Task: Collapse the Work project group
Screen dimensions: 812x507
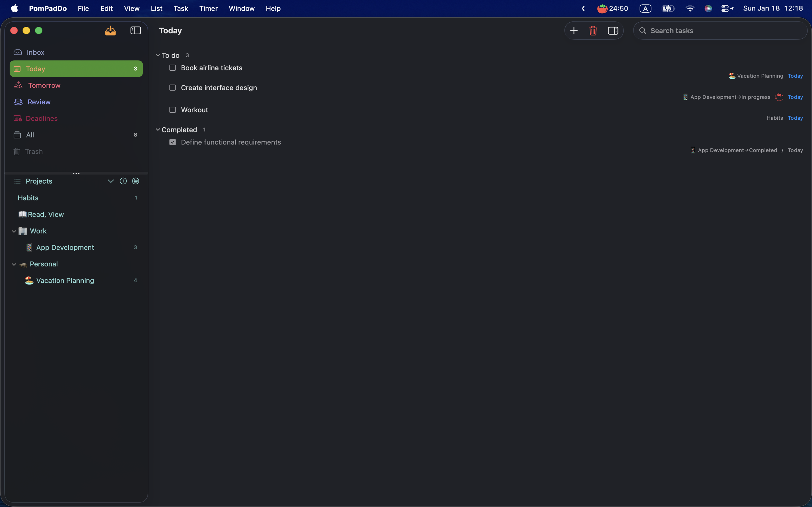Action: pos(14,231)
